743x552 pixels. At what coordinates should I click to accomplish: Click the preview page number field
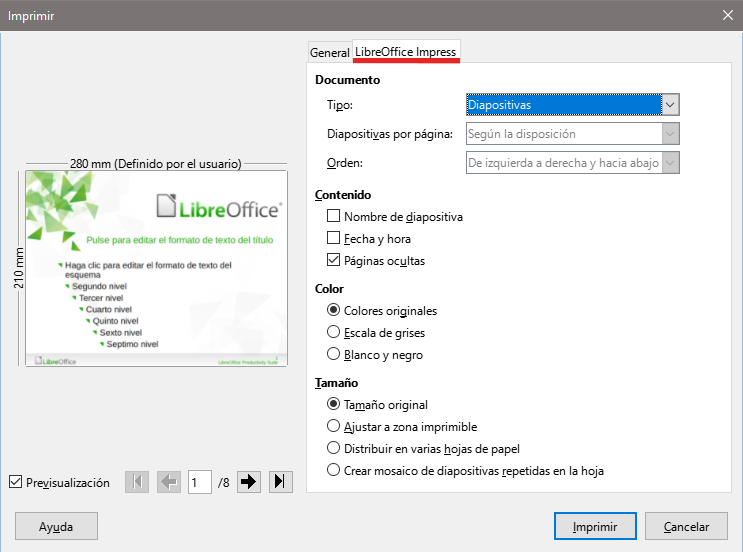(x=199, y=482)
